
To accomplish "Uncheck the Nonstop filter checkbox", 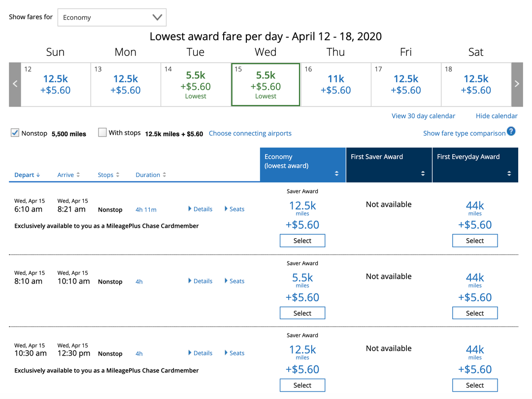I will 14,132.
